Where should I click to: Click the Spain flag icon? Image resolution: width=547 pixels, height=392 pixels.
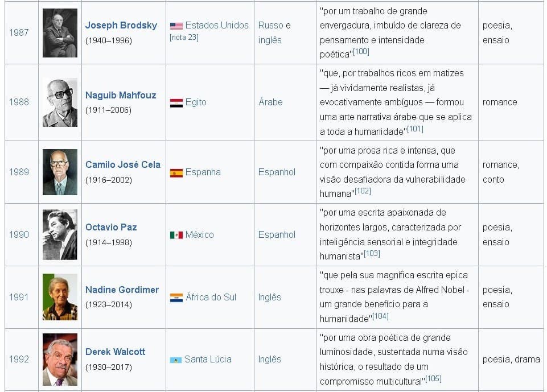(176, 173)
